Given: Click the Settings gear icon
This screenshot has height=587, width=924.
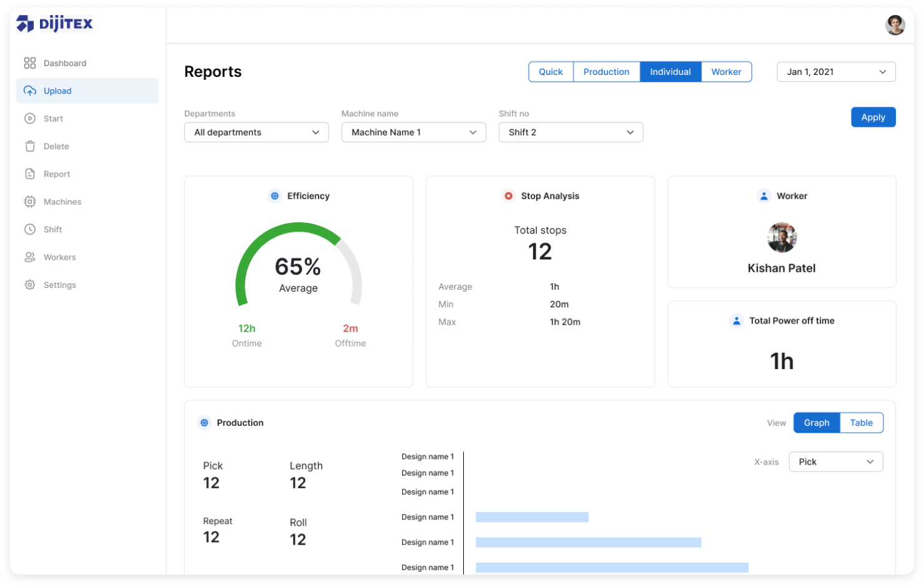Looking at the screenshot, I should (x=30, y=285).
